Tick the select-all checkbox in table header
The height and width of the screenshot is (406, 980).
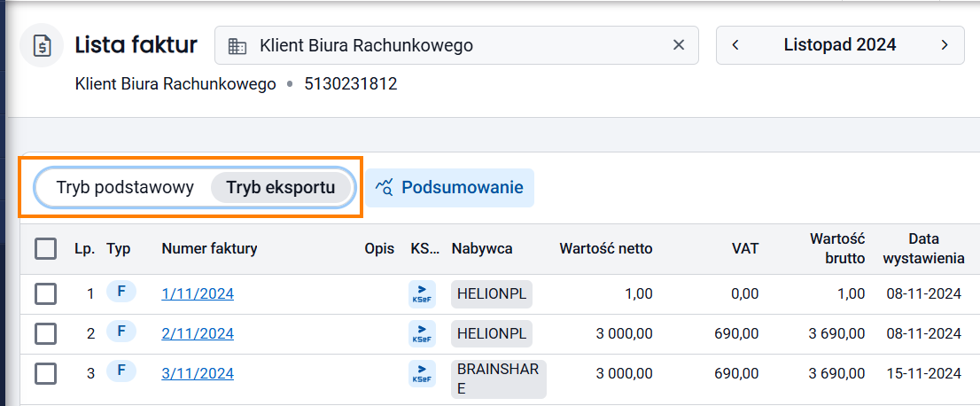click(45, 249)
